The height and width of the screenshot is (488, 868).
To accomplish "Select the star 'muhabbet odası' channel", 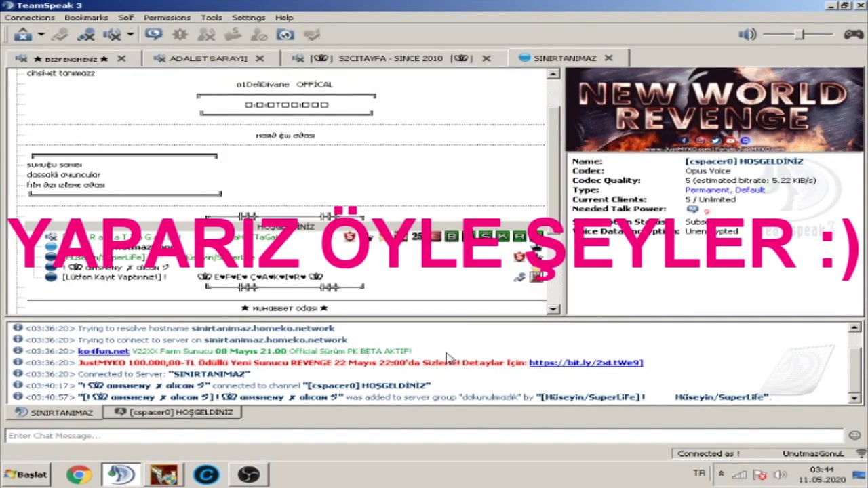I will pyautogui.click(x=285, y=308).
